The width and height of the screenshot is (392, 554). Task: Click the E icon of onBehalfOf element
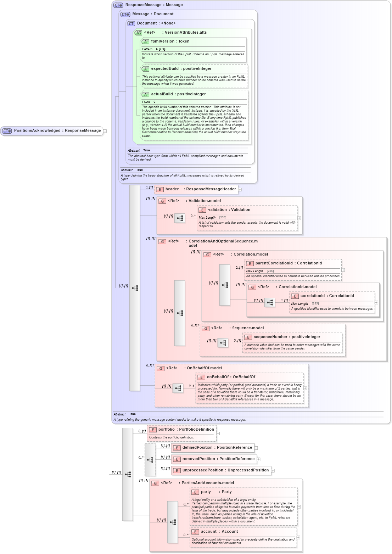pyautogui.click(x=201, y=377)
